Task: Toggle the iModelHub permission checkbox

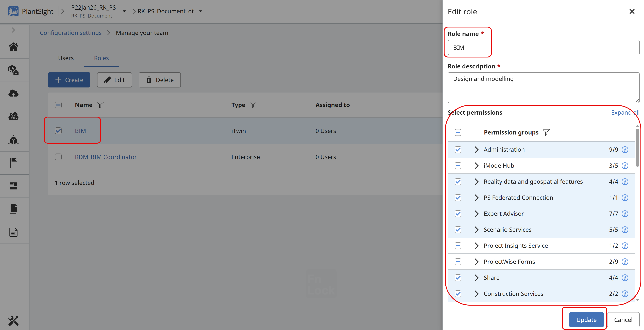Action: (x=458, y=166)
